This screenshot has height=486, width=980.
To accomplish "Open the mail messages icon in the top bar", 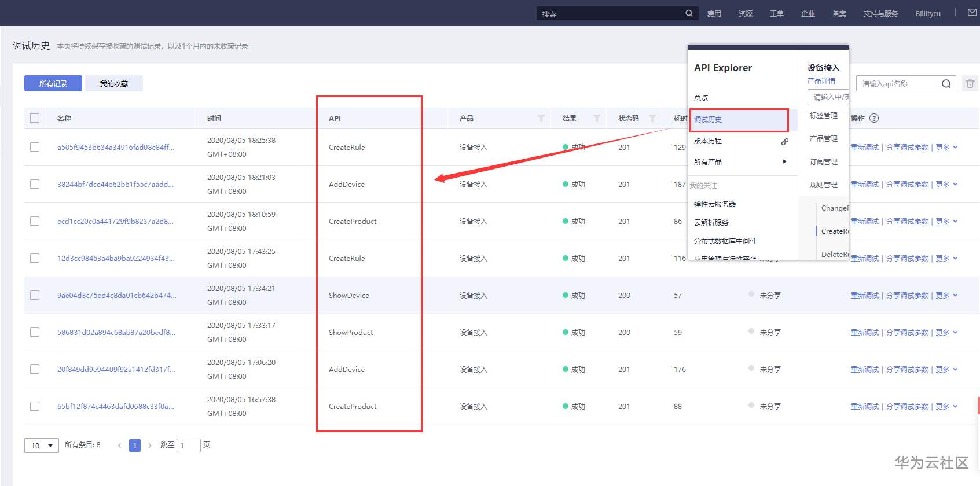I will pos(972,13).
